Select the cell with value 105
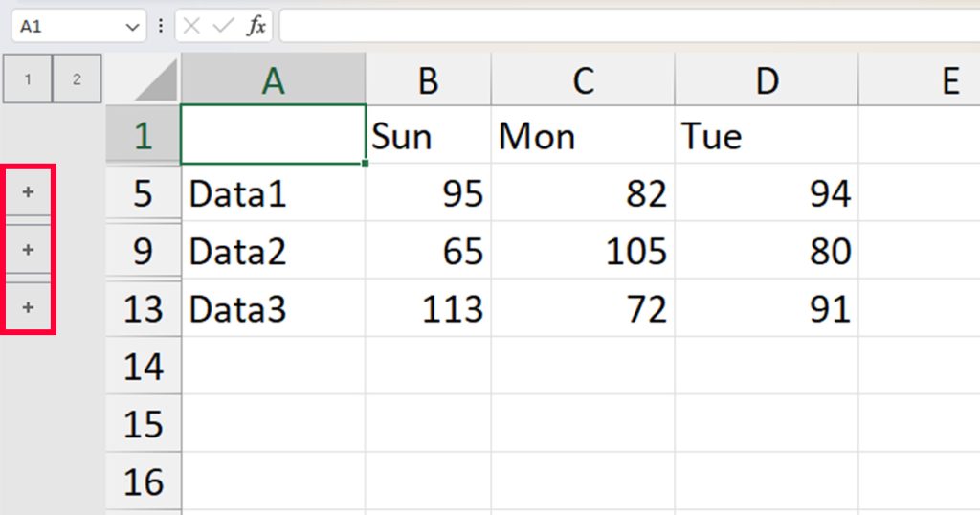Viewport: 980px width, 515px height. [583, 251]
